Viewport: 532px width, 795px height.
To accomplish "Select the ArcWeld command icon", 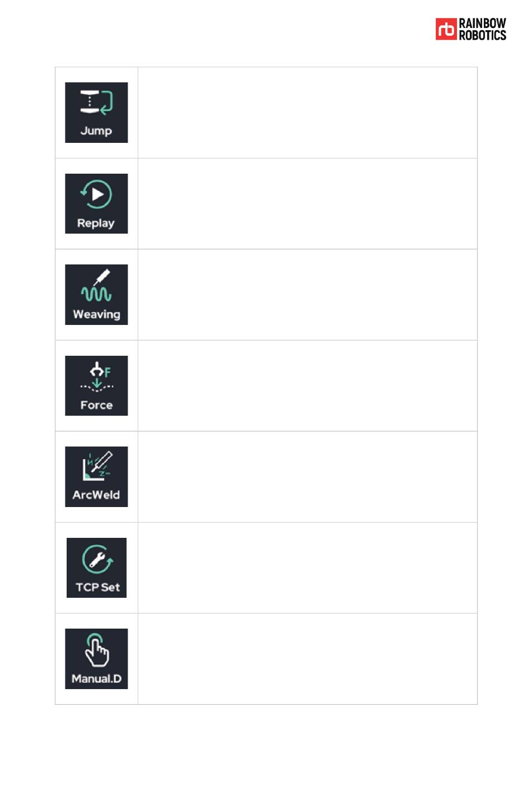I will [x=96, y=477].
